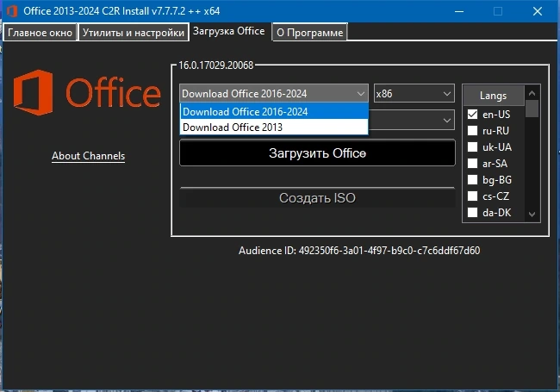Viewport: 560px width, 392px height.
Task: Choose Download Office 2016-2024 from the list
Action: pos(274,112)
